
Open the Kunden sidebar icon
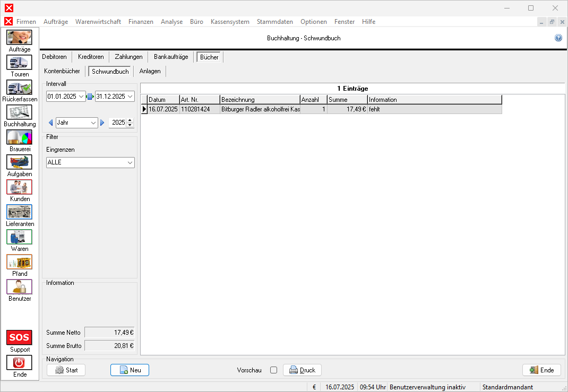[19, 187]
